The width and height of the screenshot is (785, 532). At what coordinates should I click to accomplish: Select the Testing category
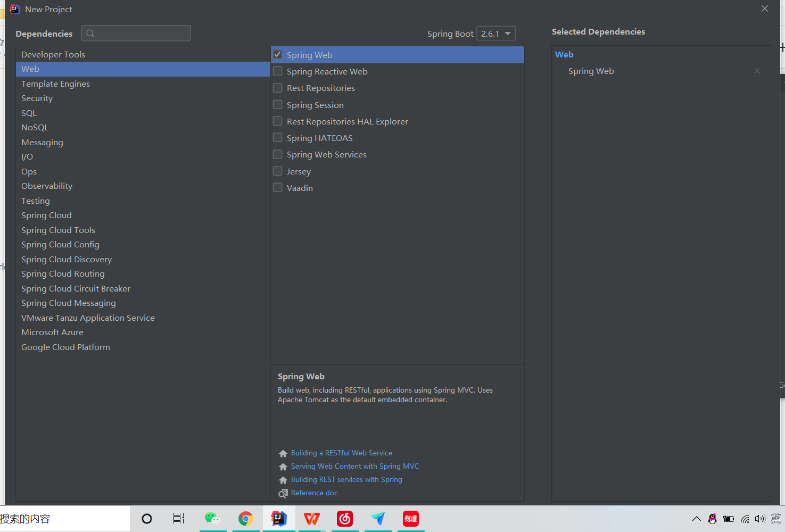click(x=143, y=201)
